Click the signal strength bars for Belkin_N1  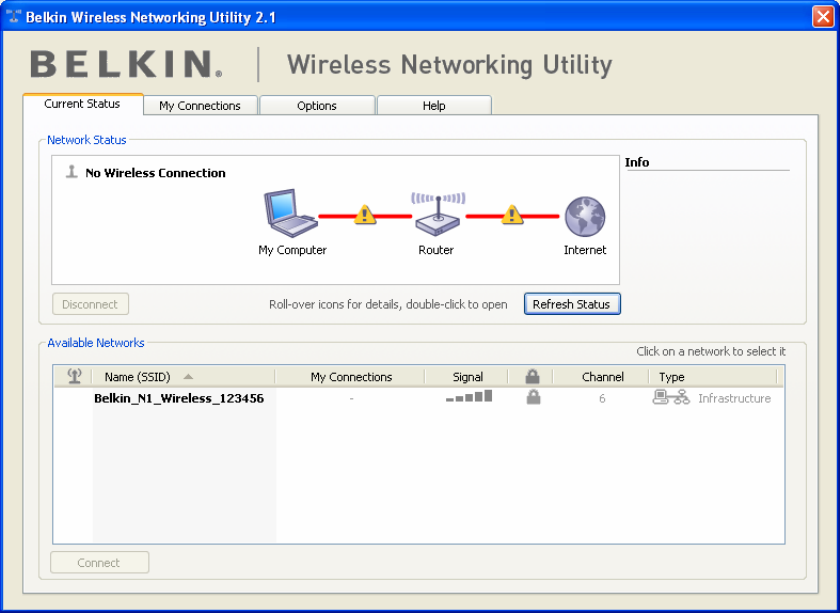(x=469, y=397)
